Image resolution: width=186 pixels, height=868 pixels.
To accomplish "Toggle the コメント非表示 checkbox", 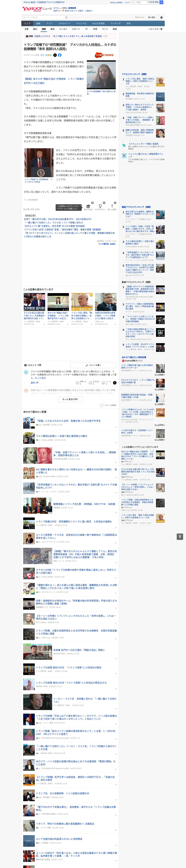I will click(102, 405).
